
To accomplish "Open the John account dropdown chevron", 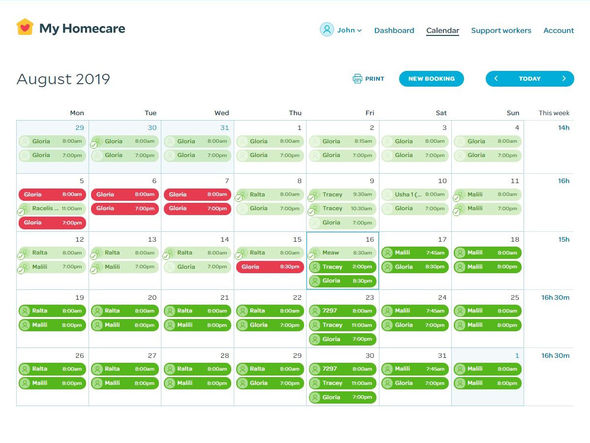I will coord(359,30).
